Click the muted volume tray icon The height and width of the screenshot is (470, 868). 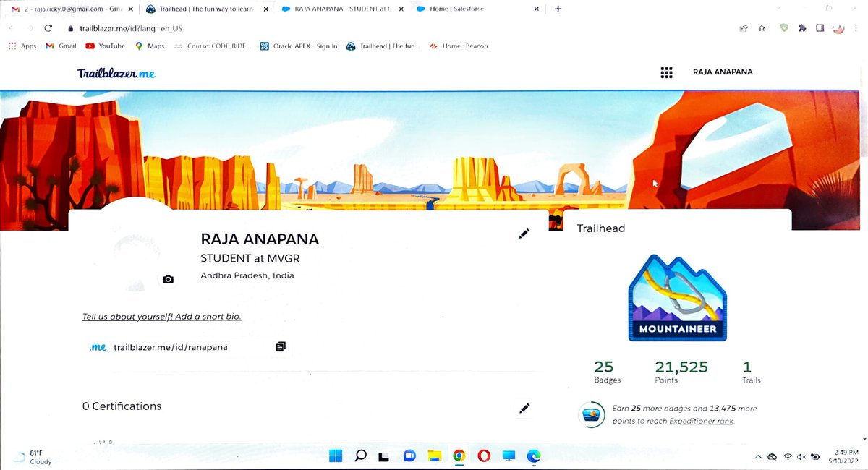pyautogui.click(x=801, y=457)
